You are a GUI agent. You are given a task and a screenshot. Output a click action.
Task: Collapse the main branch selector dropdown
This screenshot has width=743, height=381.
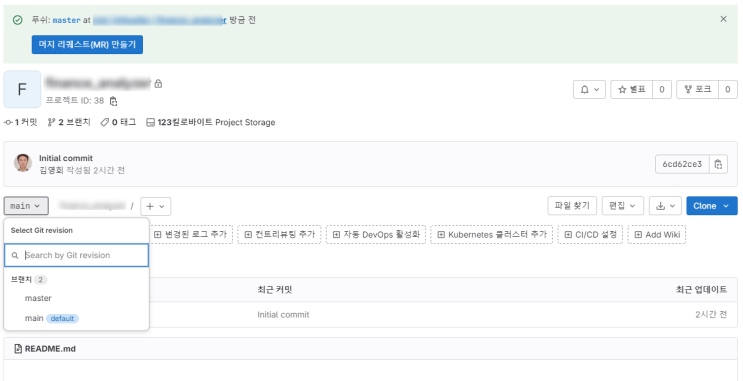pos(26,206)
